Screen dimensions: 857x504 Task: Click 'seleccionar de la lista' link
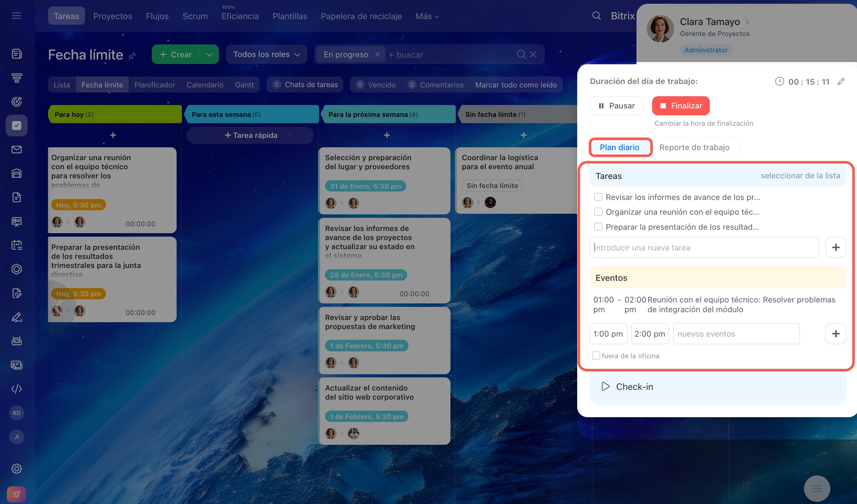800,176
